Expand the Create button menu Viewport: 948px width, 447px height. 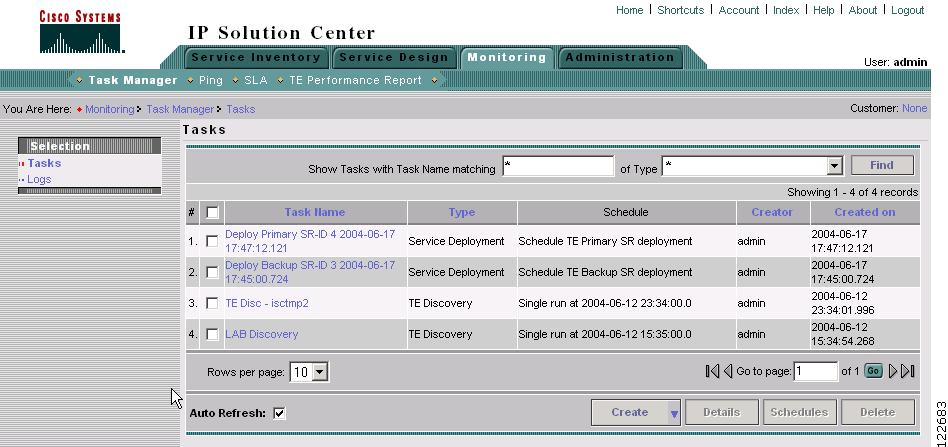tap(674, 413)
